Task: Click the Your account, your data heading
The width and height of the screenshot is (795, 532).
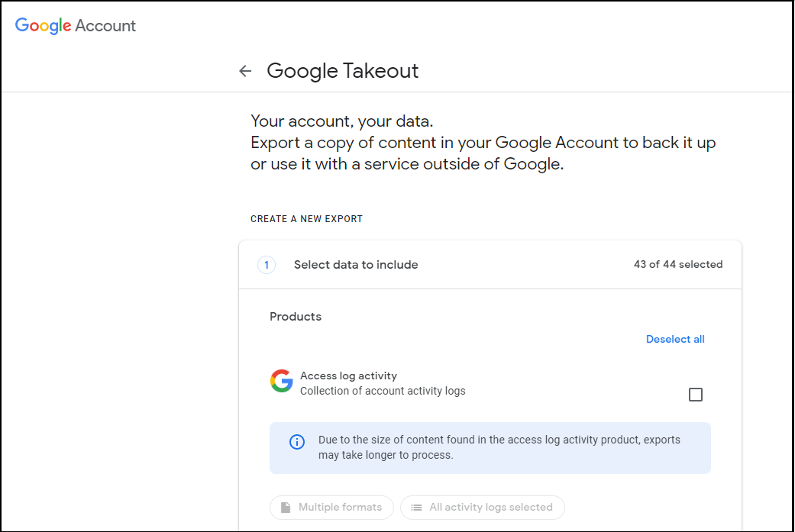Action: [341, 121]
